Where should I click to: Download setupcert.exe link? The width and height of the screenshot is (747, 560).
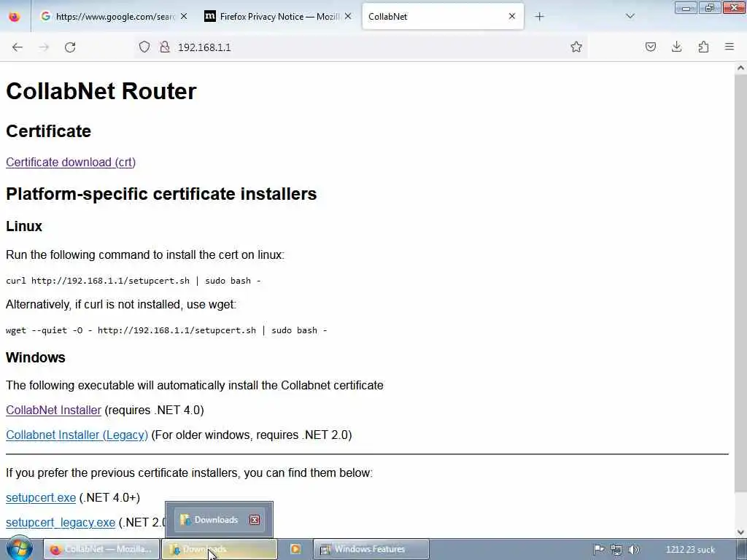41,497
